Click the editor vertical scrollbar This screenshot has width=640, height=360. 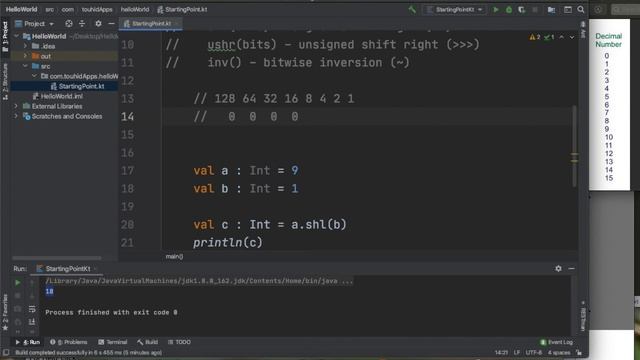[574, 146]
